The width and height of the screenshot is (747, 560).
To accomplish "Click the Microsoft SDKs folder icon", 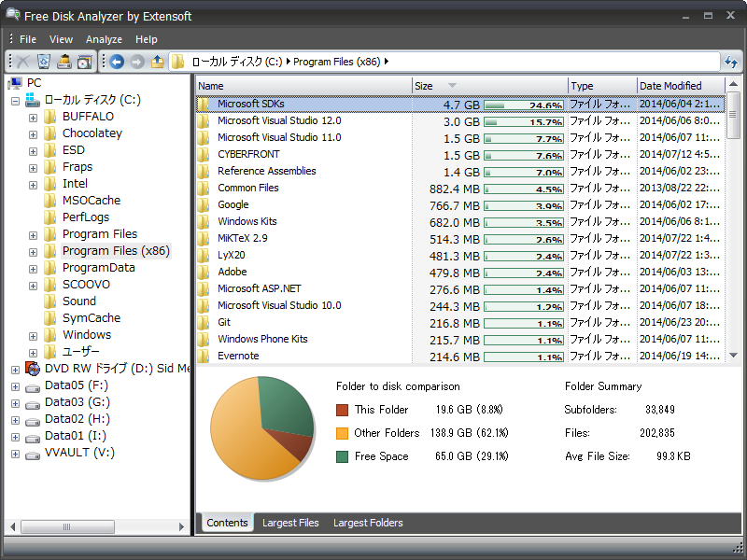I will [x=204, y=104].
